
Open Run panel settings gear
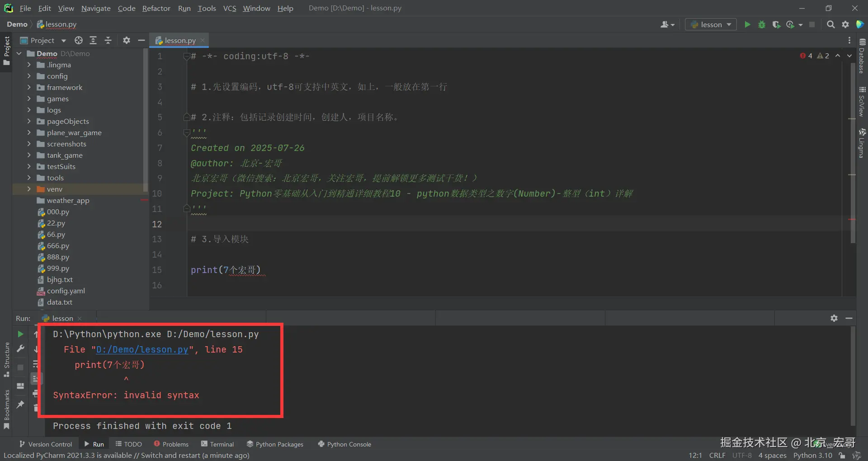pyautogui.click(x=834, y=318)
